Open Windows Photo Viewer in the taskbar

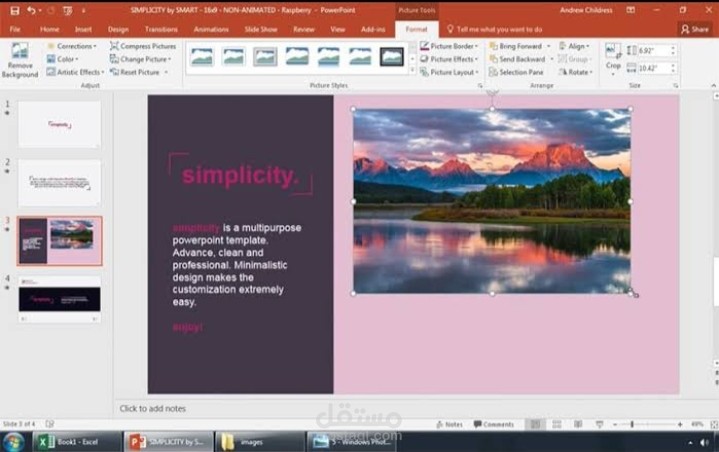352,442
